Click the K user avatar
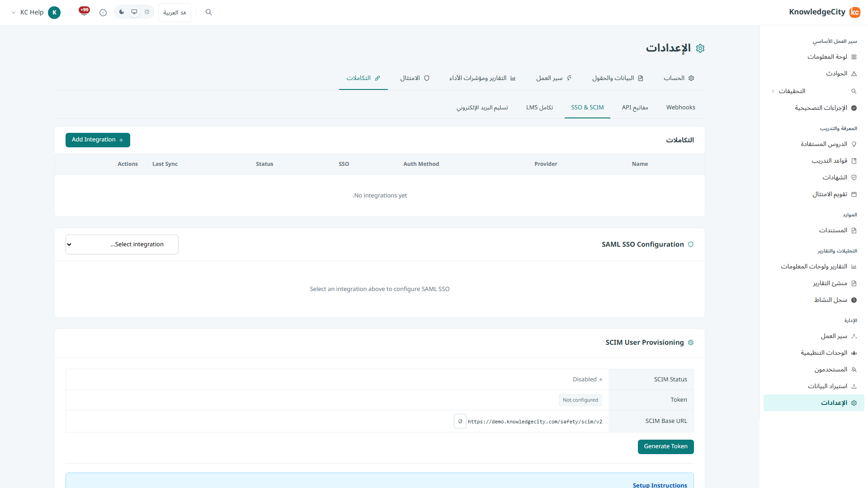Image resolution: width=868 pixels, height=488 pixels. click(x=54, y=12)
